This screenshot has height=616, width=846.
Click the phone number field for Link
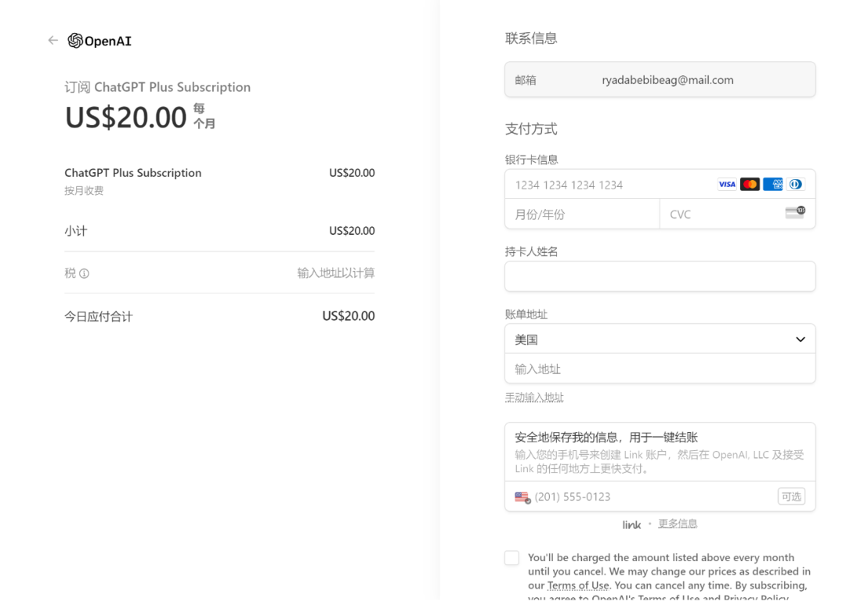coord(650,497)
